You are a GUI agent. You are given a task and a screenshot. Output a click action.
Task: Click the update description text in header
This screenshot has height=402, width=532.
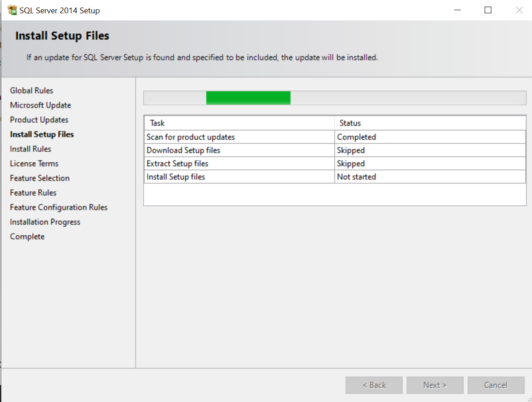(202, 57)
